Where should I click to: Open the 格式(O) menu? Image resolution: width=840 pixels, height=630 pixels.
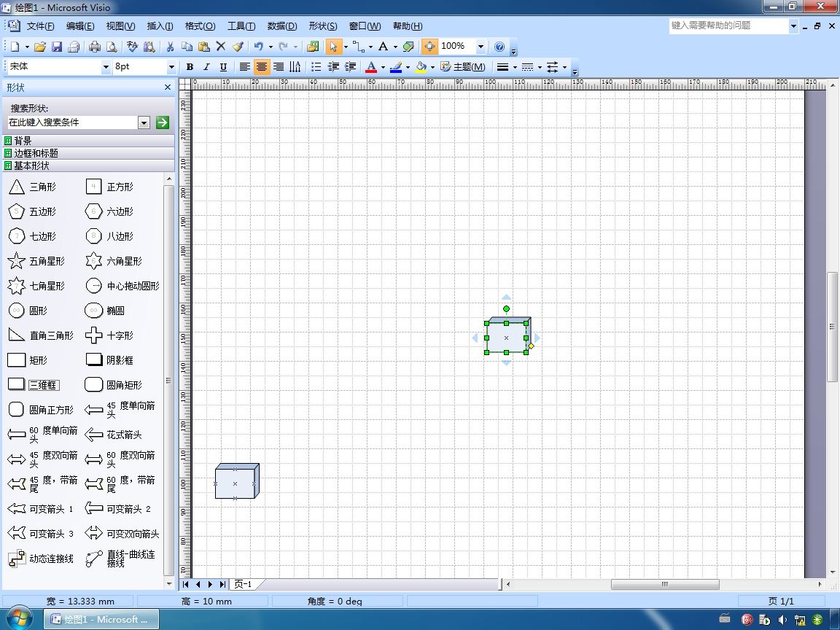[200, 26]
